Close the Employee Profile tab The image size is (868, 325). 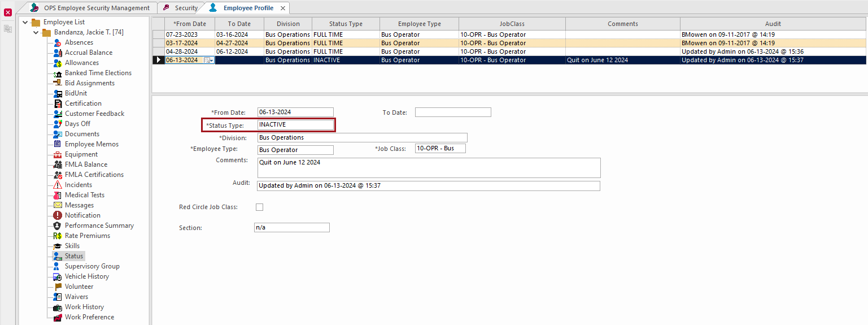point(283,8)
